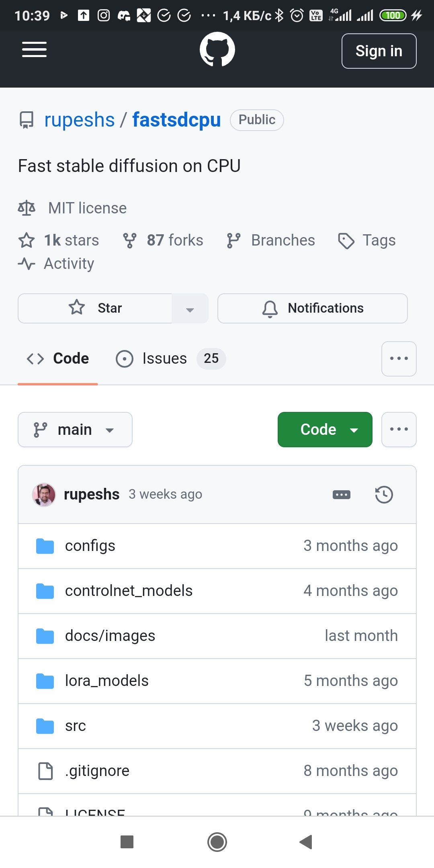Click '8 months ago' in .gitignore row
Image resolution: width=434 pixels, height=868 pixels.
[351, 771]
